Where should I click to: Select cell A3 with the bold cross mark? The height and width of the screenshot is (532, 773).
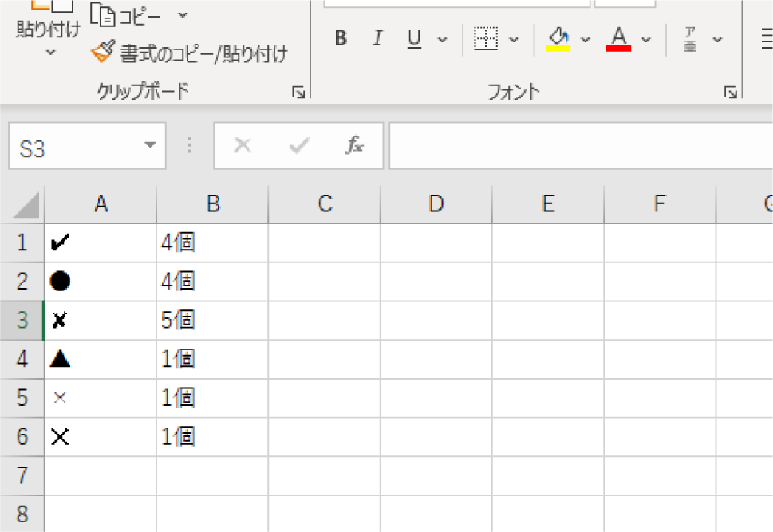(x=101, y=321)
